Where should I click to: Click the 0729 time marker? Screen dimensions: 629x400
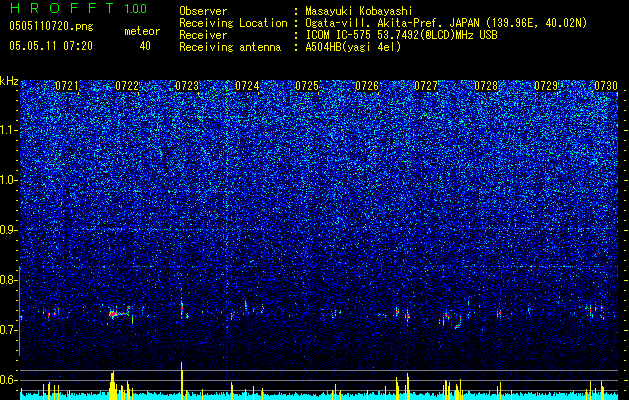(546, 86)
